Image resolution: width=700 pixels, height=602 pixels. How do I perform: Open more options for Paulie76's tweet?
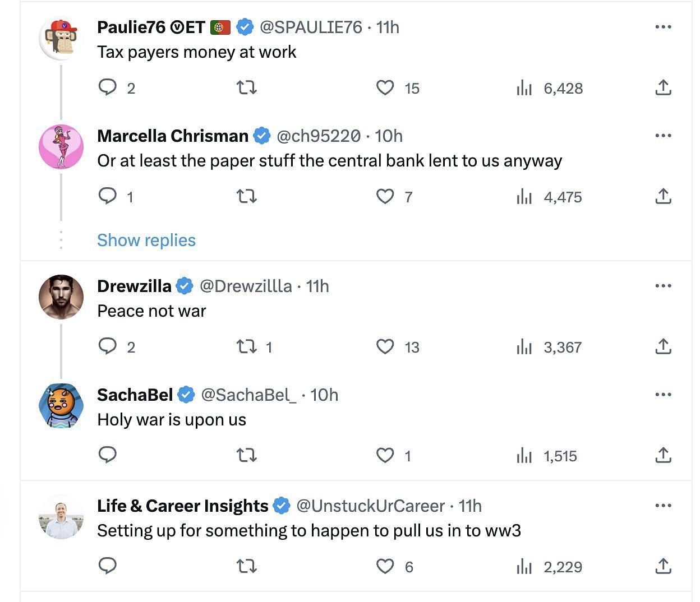(x=663, y=27)
